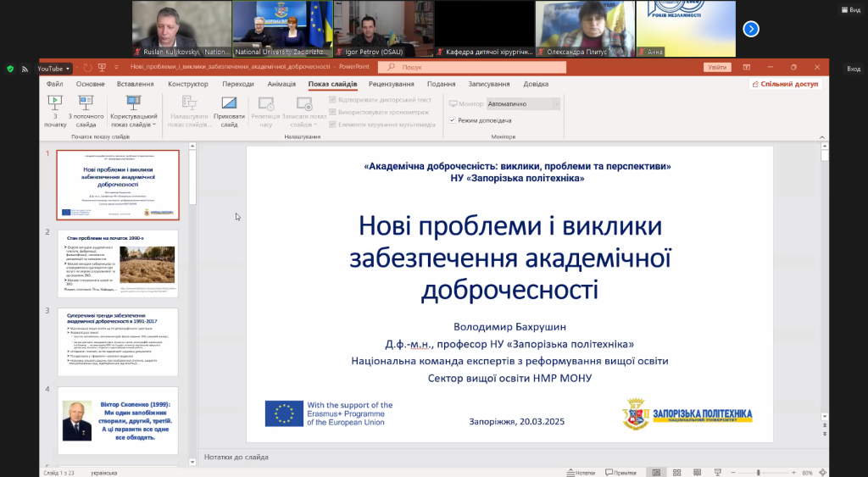Screen dimensions: 868x477
Task: Switch to the Рецензування tab
Action: 392,84
